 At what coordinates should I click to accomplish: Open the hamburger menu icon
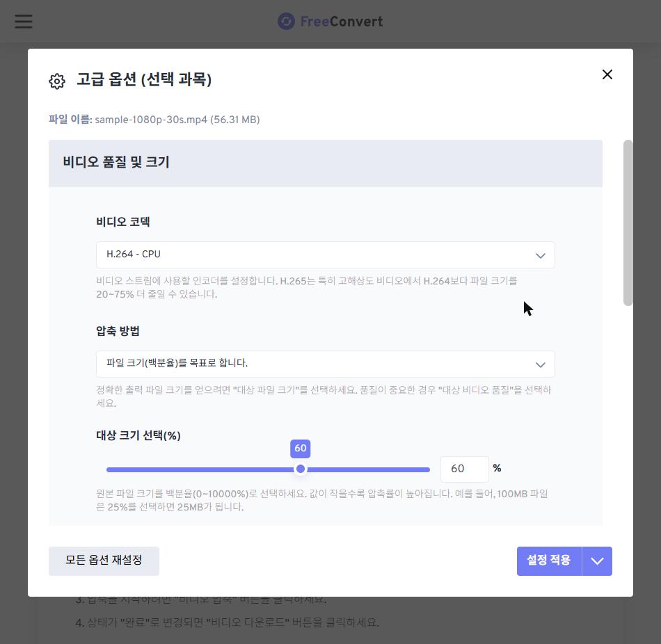(24, 21)
